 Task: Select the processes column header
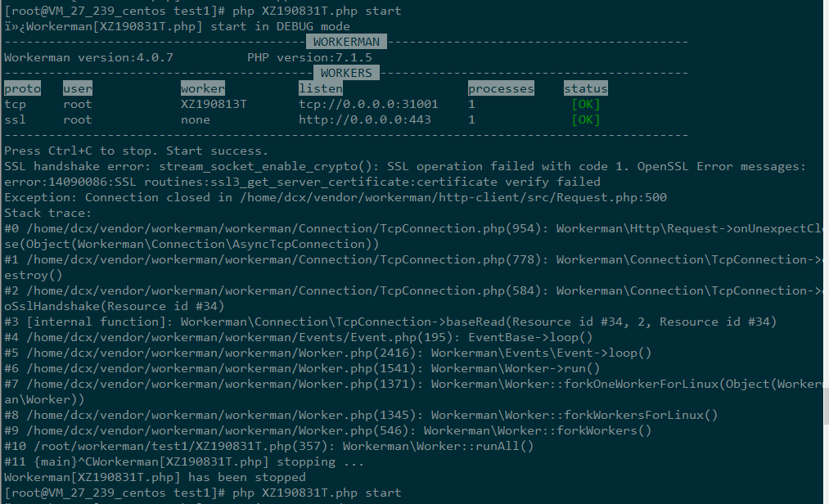pyautogui.click(x=501, y=88)
